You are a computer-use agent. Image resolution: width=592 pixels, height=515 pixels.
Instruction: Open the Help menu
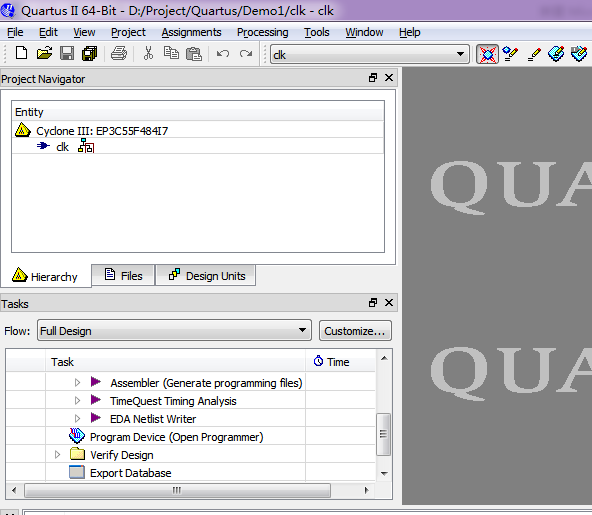(410, 32)
